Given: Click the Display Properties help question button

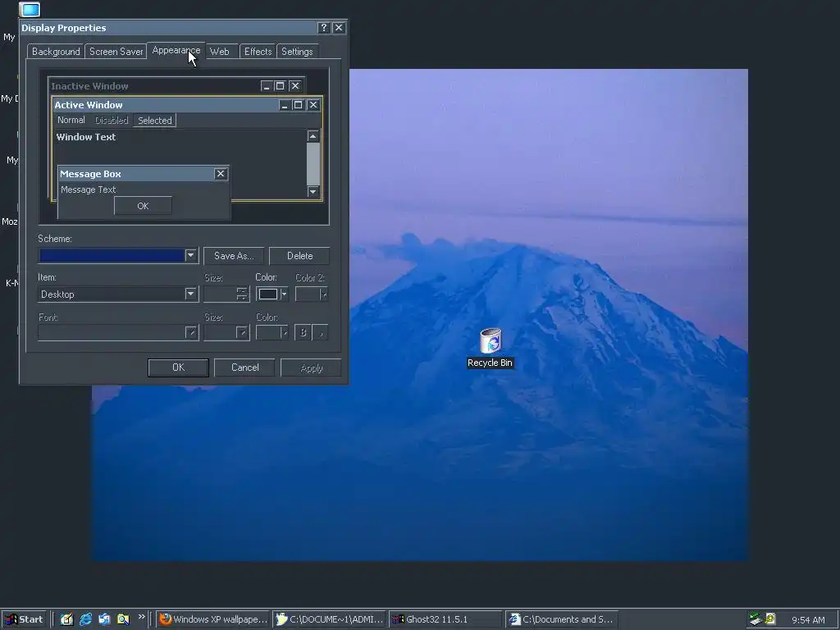Looking at the screenshot, I should [323, 28].
